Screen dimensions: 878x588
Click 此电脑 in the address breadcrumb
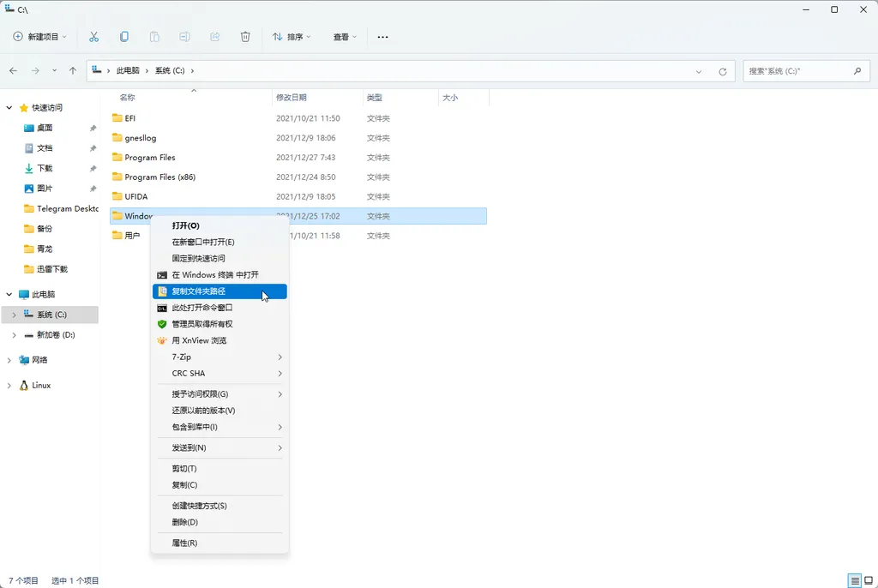click(x=128, y=70)
